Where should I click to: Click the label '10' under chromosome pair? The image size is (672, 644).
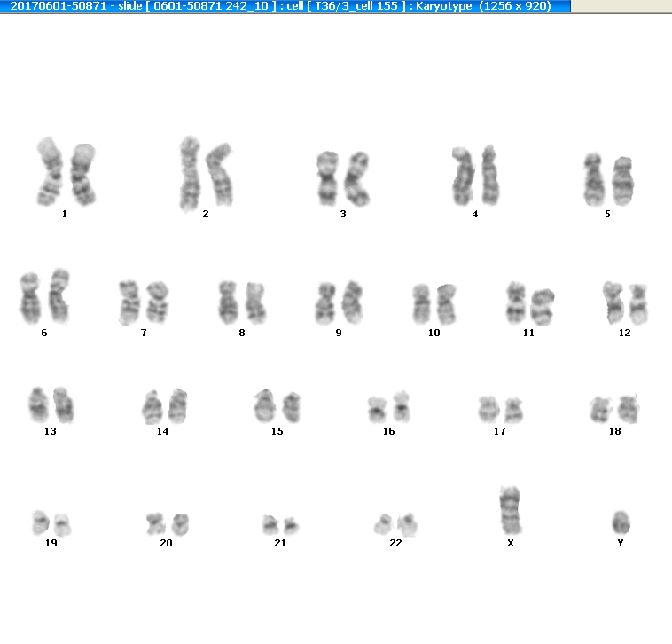coord(434,333)
